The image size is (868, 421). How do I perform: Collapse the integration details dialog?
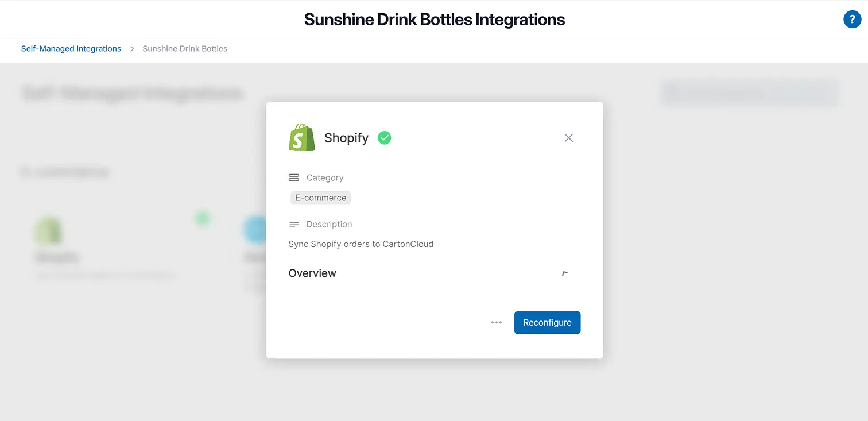coord(568,138)
